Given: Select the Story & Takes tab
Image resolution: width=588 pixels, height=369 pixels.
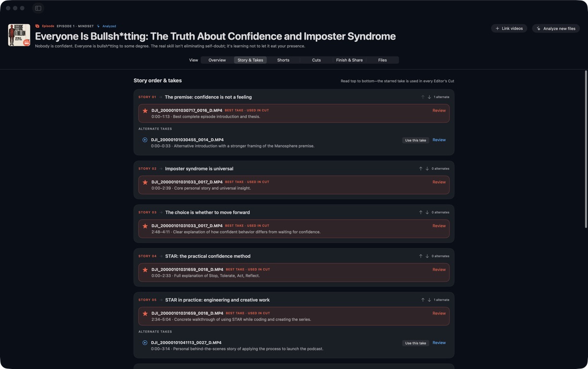Looking at the screenshot, I should [x=250, y=60].
